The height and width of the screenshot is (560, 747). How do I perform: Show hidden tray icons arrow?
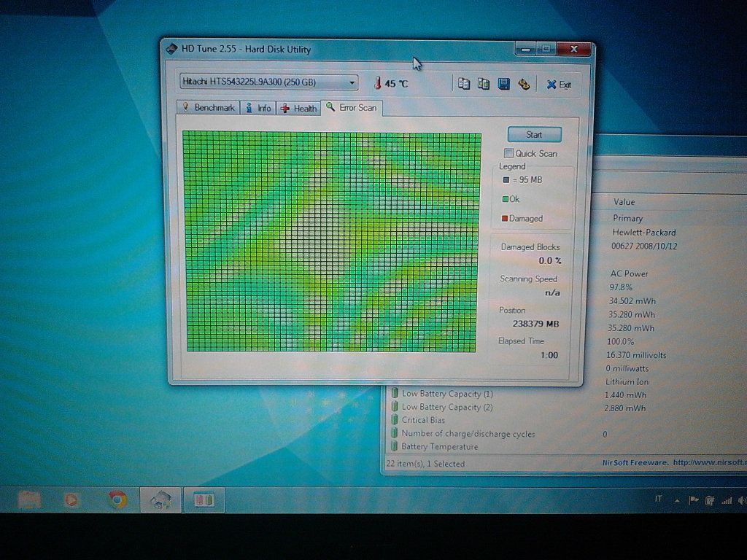(676, 500)
